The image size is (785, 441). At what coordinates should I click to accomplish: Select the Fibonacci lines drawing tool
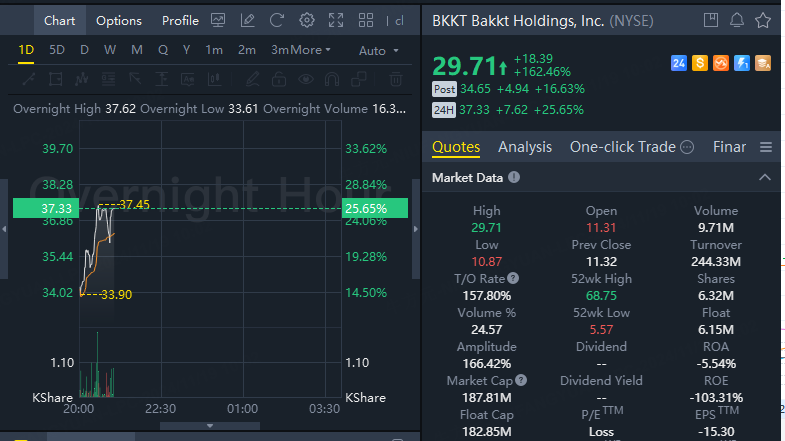108,79
